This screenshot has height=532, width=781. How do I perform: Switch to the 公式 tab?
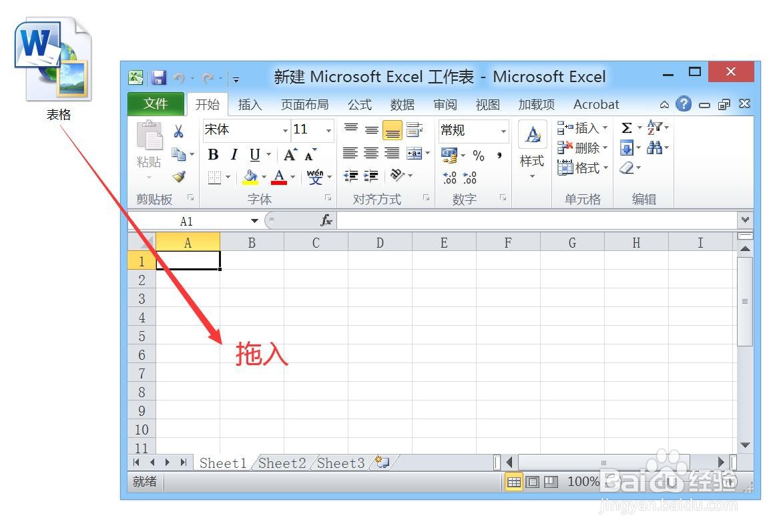click(360, 105)
